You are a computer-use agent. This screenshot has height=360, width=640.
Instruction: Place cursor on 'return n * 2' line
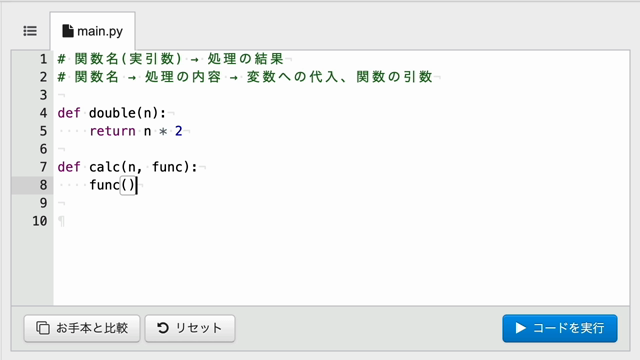pos(136,131)
